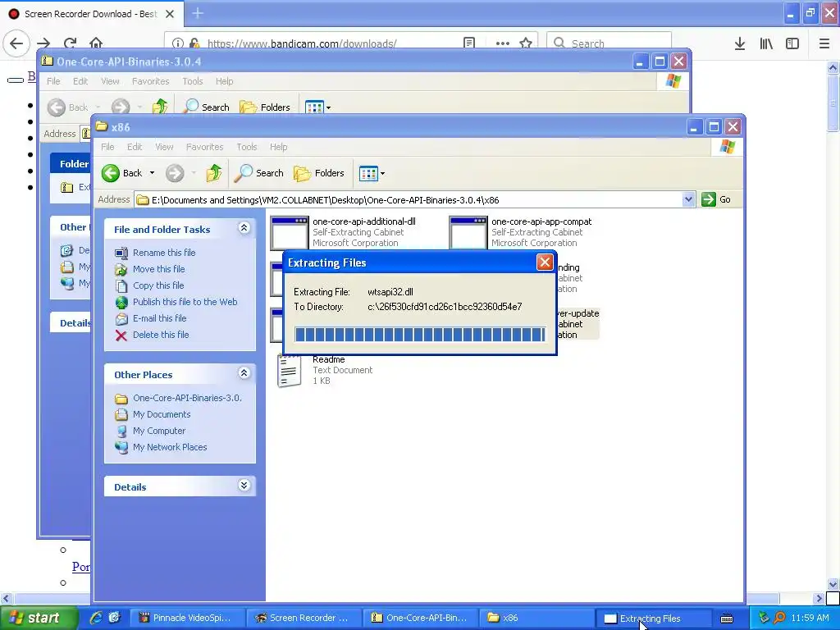
Task: Go to Firefox home page icon
Action: click(x=96, y=43)
